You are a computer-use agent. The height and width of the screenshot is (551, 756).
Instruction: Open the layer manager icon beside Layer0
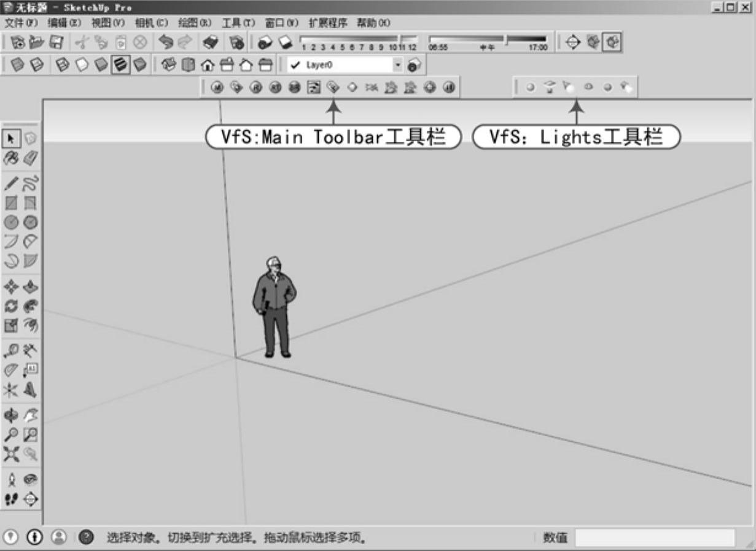[415, 64]
